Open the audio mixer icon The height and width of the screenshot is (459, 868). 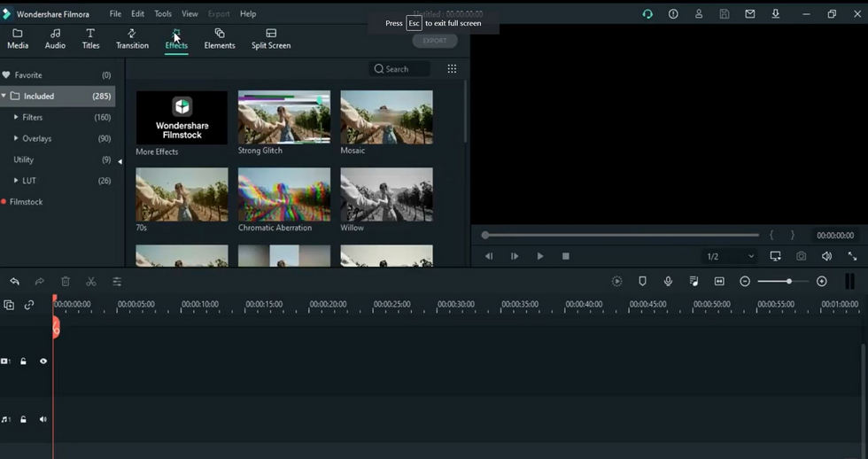[x=694, y=282]
